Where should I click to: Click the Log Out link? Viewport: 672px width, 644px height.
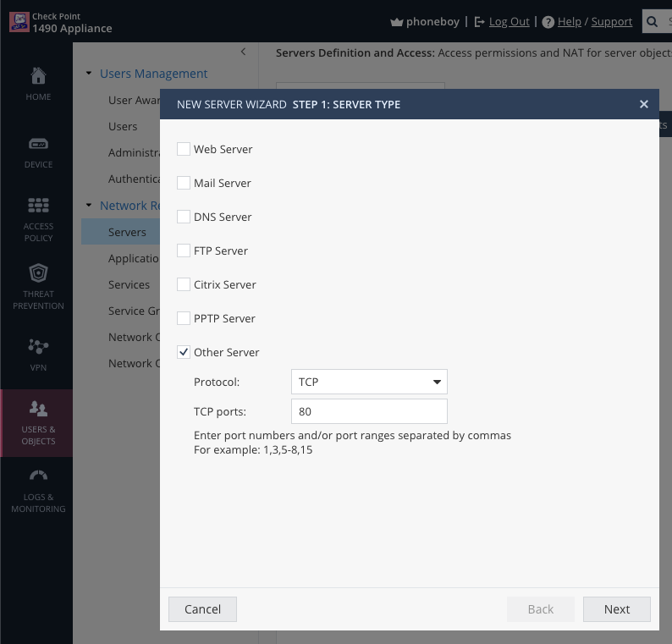[x=510, y=22]
